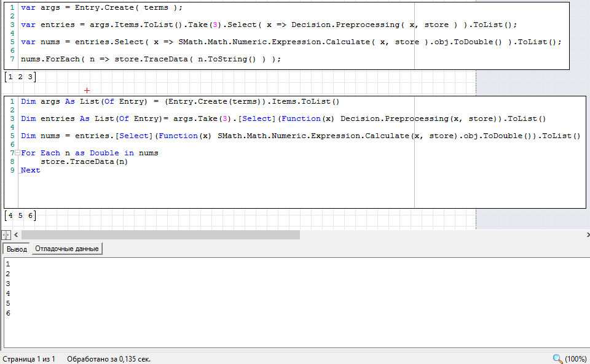Select the [4 5 6] result matrix

coord(20,215)
